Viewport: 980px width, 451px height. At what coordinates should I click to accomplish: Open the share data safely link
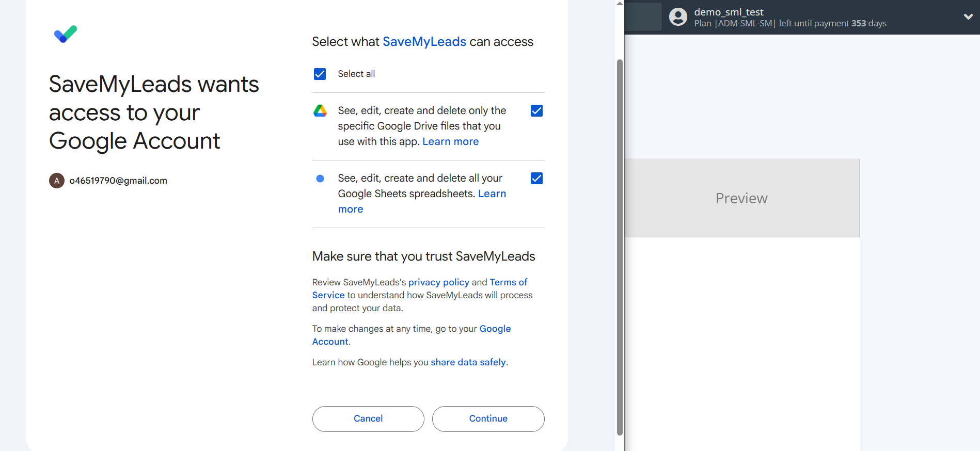[x=468, y=362]
